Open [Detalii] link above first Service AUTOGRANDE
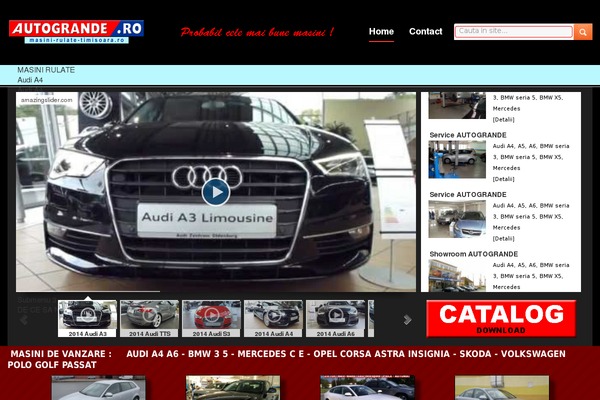The height and width of the screenshot is (400, 600). coord(504,120)
